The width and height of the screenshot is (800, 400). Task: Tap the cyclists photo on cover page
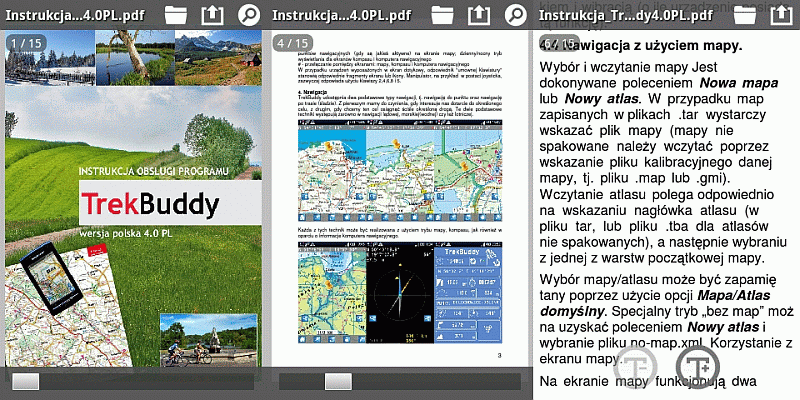(210, 340)
